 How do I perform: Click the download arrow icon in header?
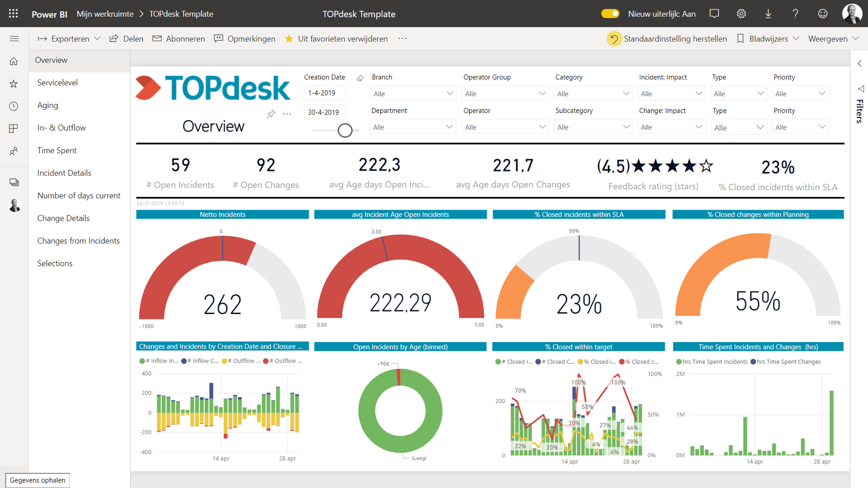[768, 13]
